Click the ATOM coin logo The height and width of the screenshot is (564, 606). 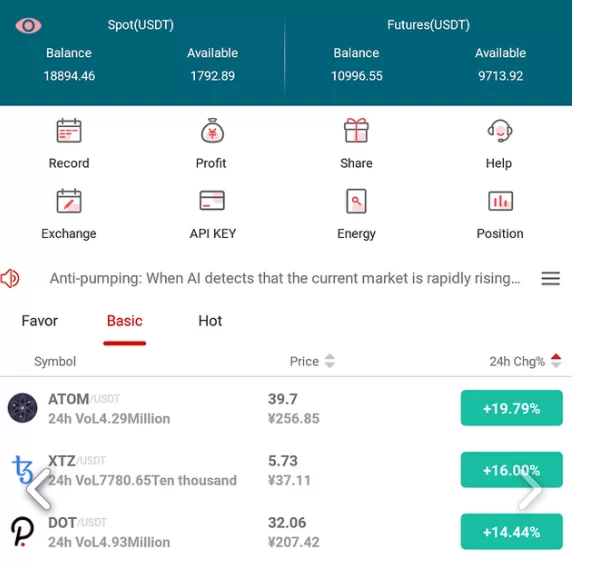22,408
